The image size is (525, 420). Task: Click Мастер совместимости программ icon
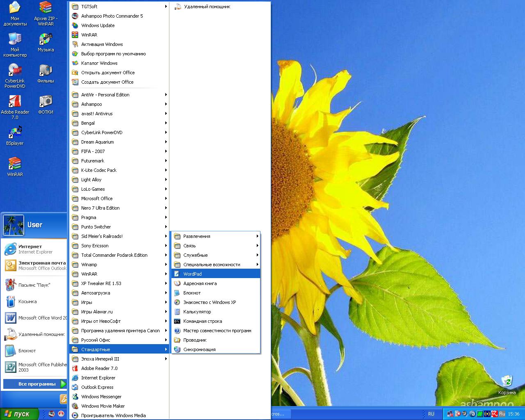coord(177,331)
